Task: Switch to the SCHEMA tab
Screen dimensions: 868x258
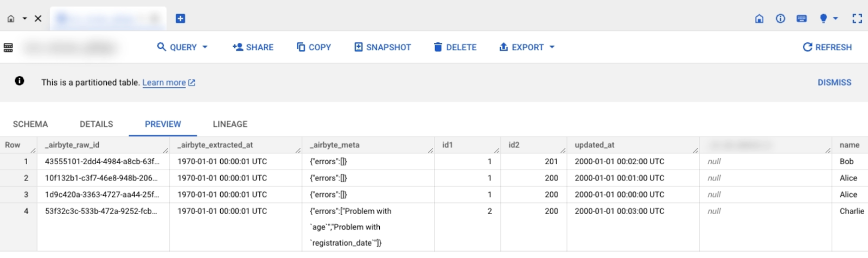Action: click(30, 124)
